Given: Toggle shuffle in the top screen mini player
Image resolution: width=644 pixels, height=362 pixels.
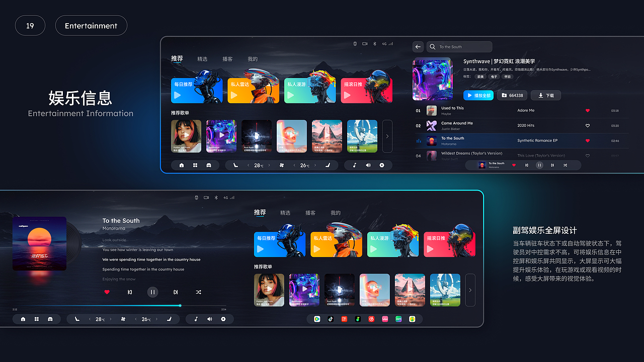Looking at the screenshot, I should click(565, 165).
